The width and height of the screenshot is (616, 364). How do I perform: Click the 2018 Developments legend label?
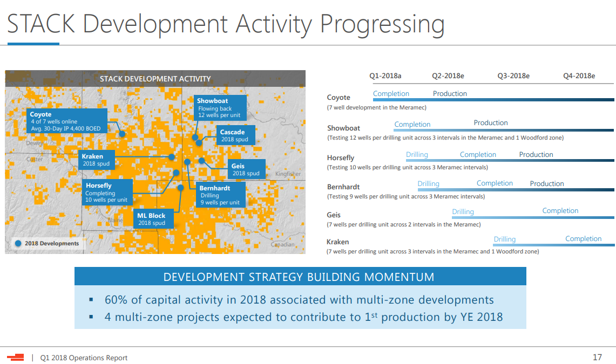[52, 243]
